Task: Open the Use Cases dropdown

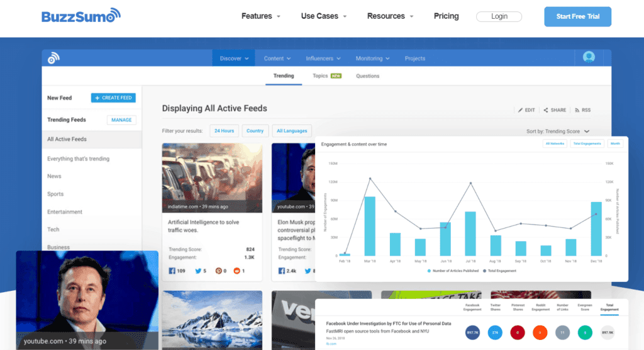Action: [324, 16]
